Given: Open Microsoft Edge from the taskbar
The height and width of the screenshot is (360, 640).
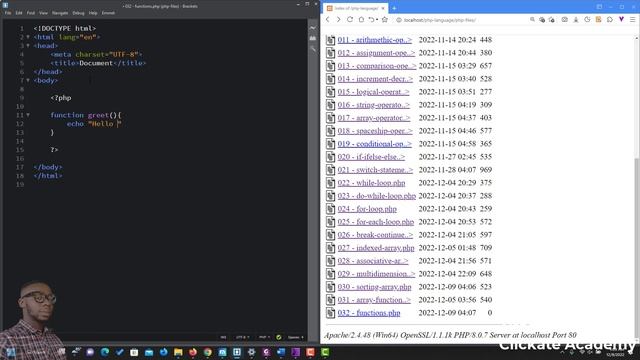Looking at the screenshot, I should (105, 352).
